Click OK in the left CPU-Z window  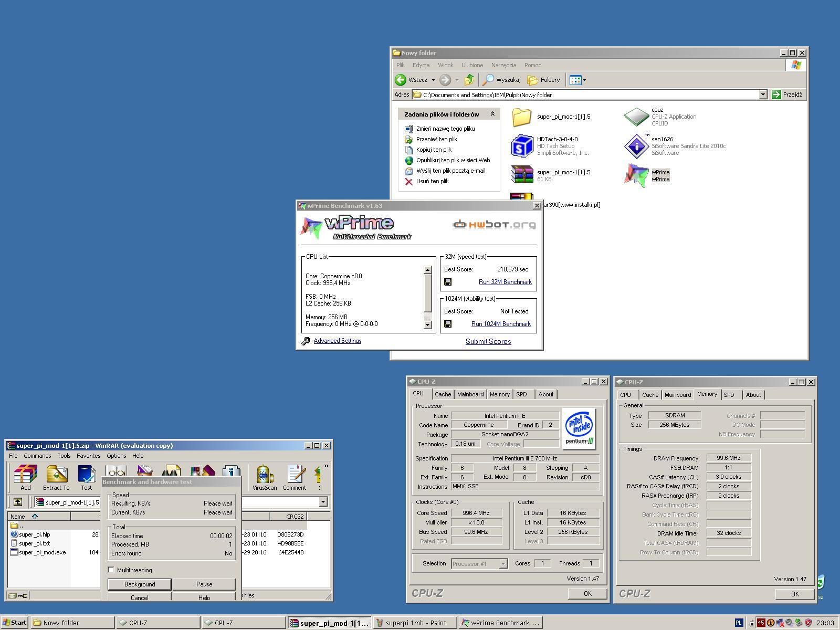(587, 594)
